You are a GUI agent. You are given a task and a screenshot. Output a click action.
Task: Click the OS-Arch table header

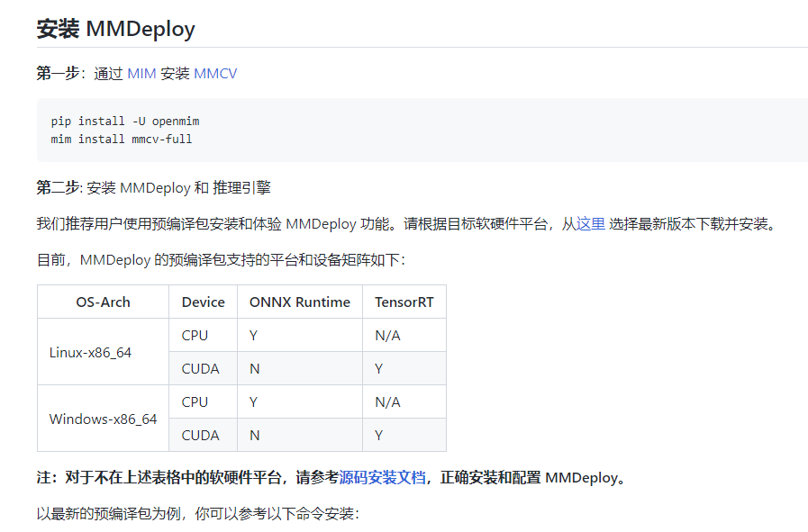pyautogui.click(x=102, y=302)
